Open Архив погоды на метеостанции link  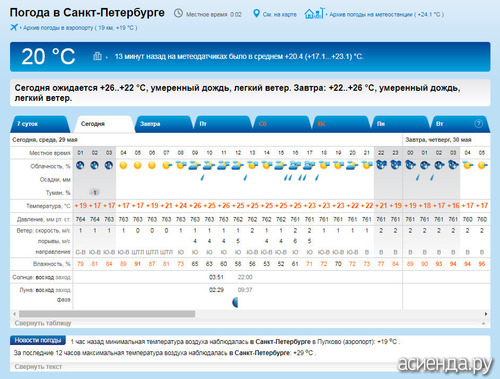pos(387,14)
